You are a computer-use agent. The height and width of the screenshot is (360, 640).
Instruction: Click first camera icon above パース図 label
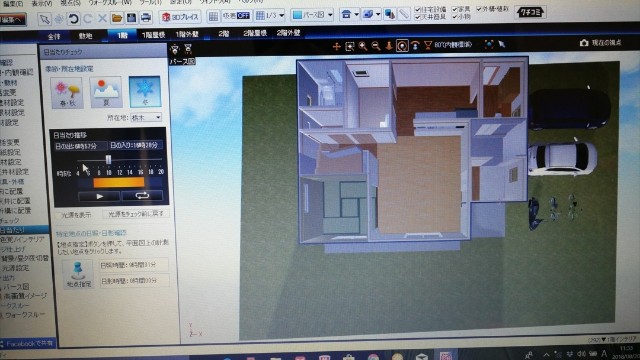click(x=175, y=50)
